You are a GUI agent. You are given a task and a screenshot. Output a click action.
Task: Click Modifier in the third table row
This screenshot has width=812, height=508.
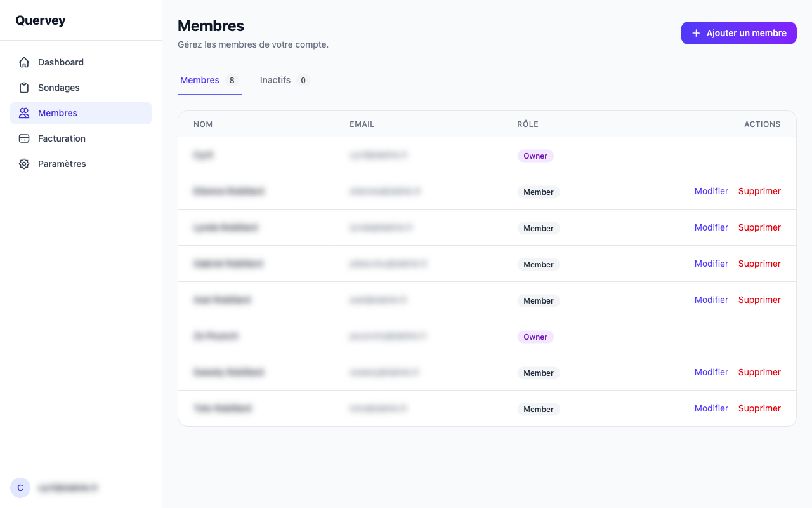pyautogui.click(x=711, y=227)
